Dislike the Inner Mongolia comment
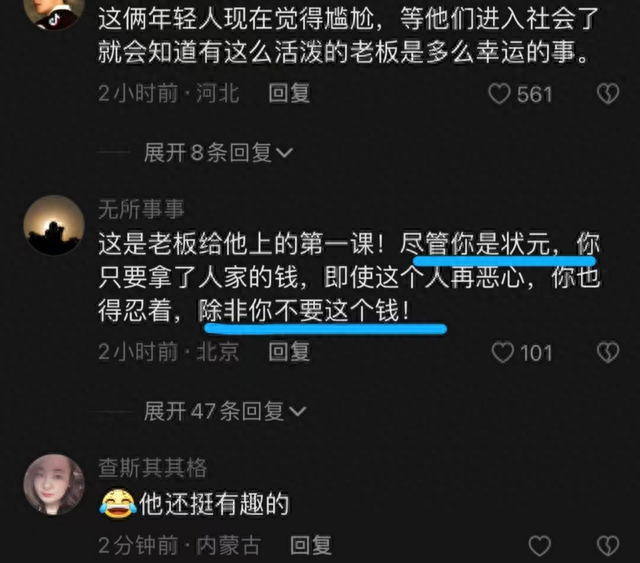 [x=608, y=546]
